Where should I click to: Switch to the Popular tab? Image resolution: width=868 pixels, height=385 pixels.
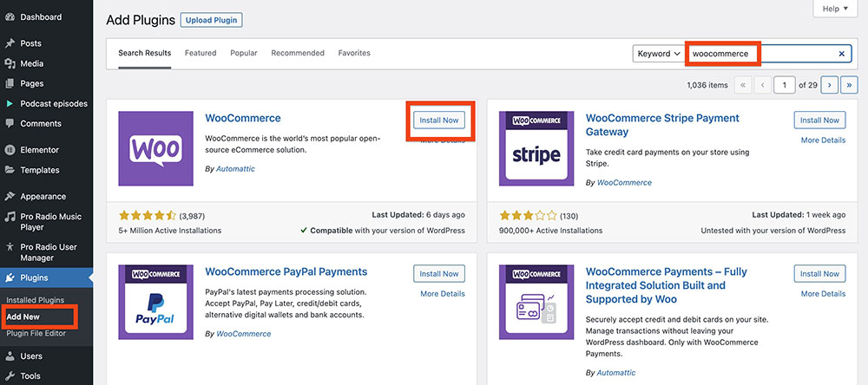tap(244, 53)
